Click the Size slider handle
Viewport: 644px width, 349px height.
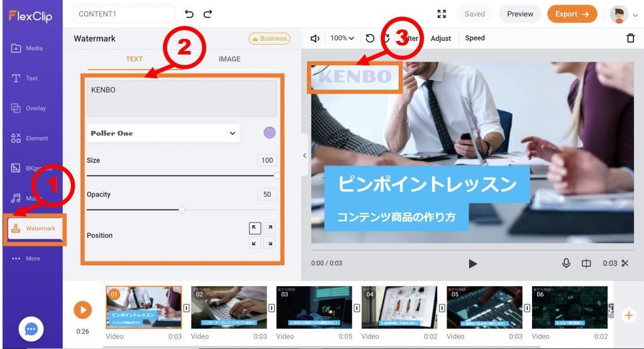(x=277, y=175)
